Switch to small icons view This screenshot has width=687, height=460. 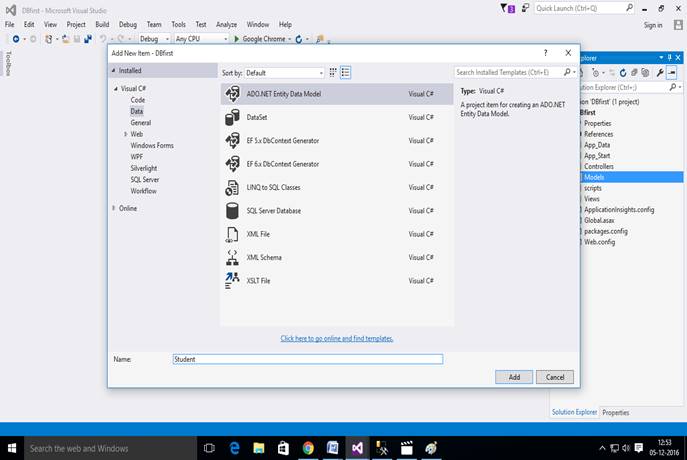pyautogui.click(x=333, y=73)
